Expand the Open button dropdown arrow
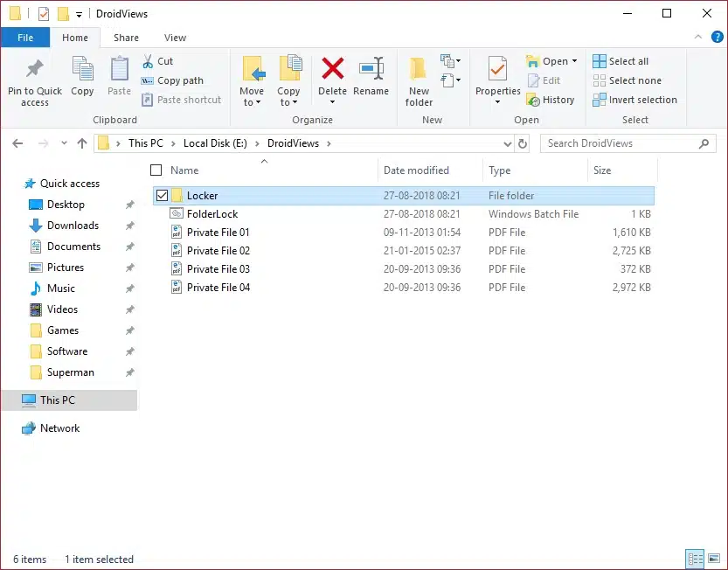This screenshot has width=728, height=570. click(574, 61)
